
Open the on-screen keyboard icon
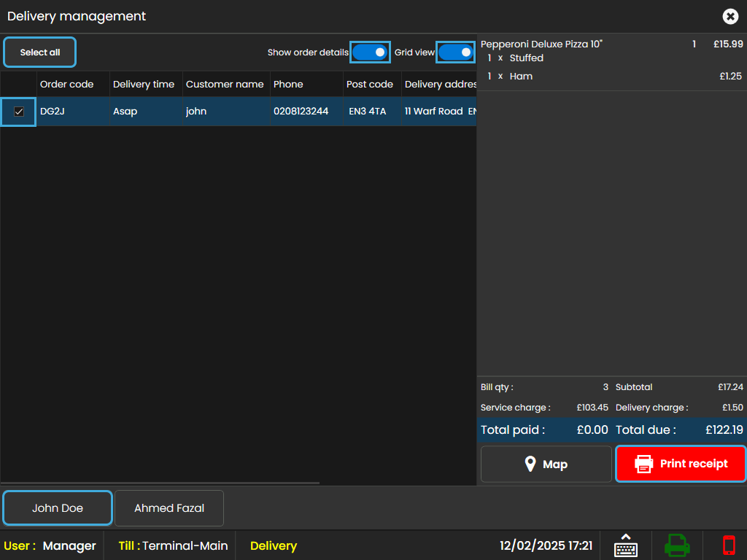(x=625, y=545)
